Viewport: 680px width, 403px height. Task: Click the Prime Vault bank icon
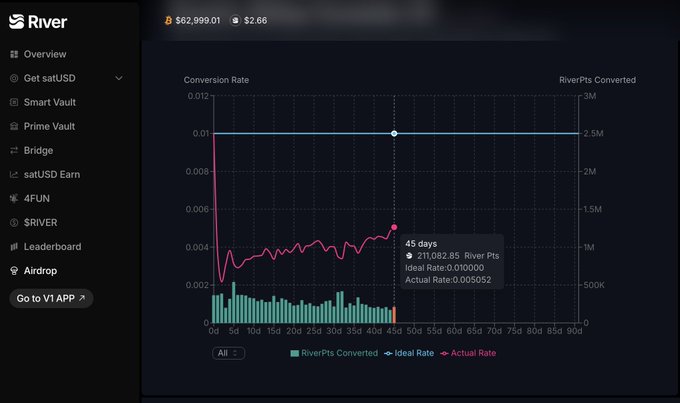14,126
